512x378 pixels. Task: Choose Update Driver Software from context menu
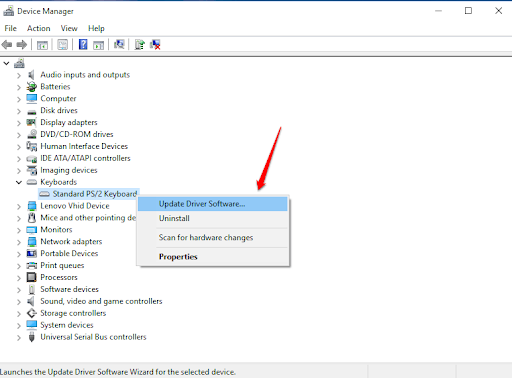[213, 204]
